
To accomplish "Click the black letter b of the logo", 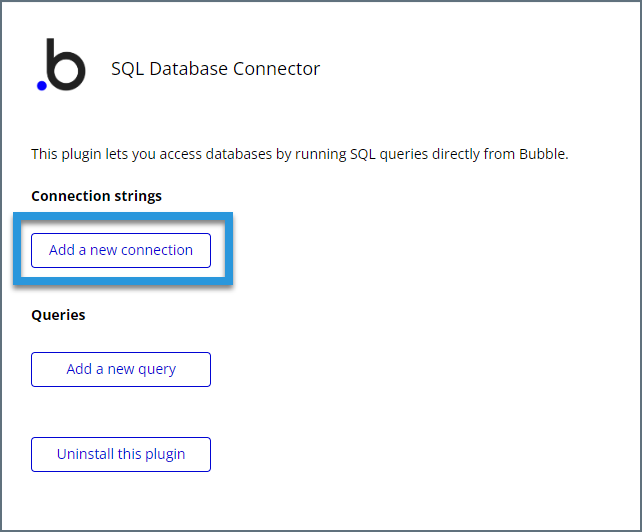I will (x=66, y=64).
